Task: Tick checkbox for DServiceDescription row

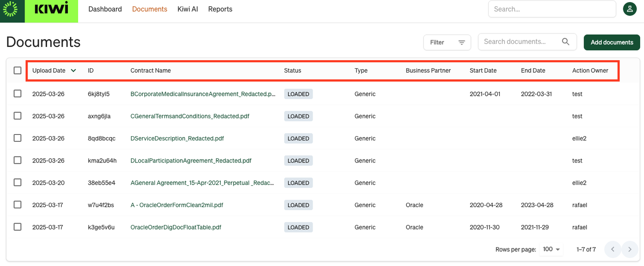Action: [18, 138]
